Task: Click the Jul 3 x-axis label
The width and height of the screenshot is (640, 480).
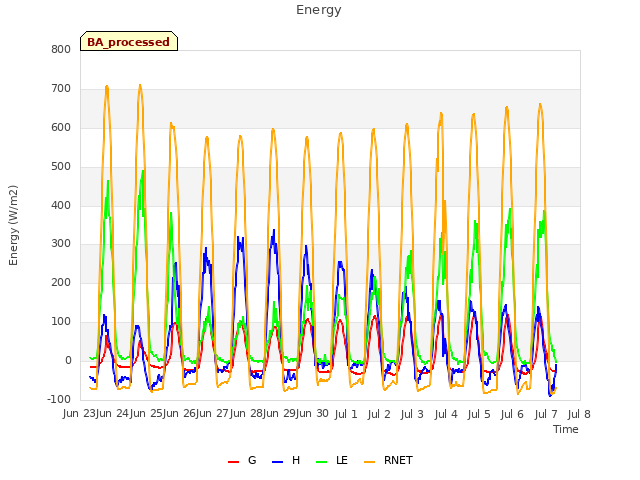Action: [412, 414]
